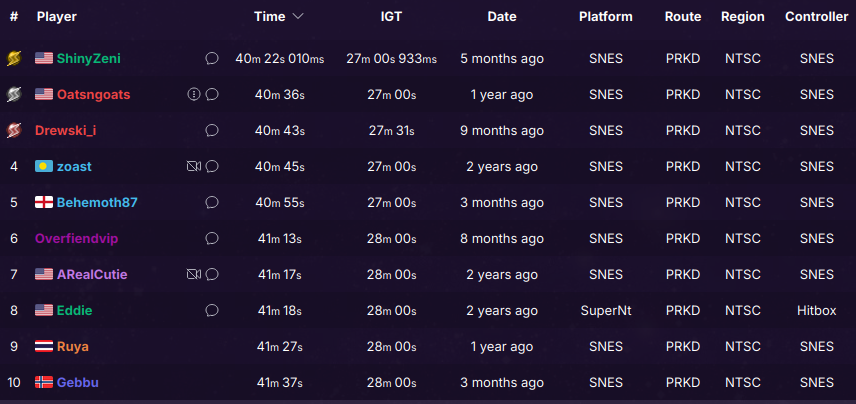Click the info icon beside Oatsngoats
Screen dimensions: 856x404
tap(193, 94)
